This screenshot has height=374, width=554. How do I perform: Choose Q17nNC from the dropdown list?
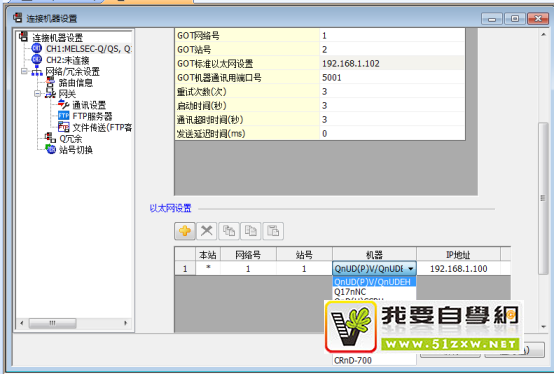pos(350,292)
